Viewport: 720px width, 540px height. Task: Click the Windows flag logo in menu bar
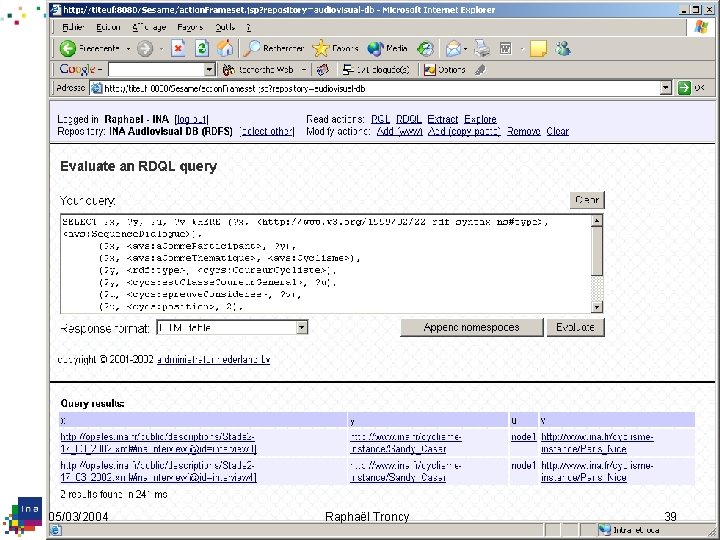pyautogui.click(x=701, y=27)
